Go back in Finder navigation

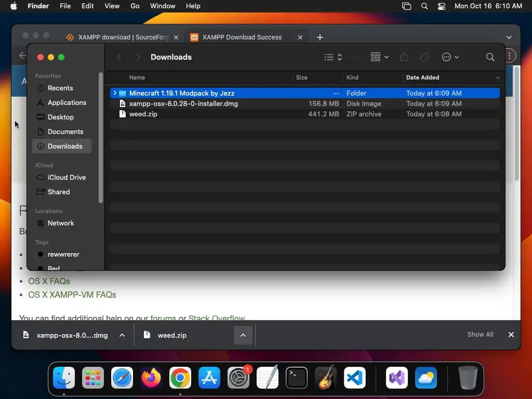click(119, 57)
